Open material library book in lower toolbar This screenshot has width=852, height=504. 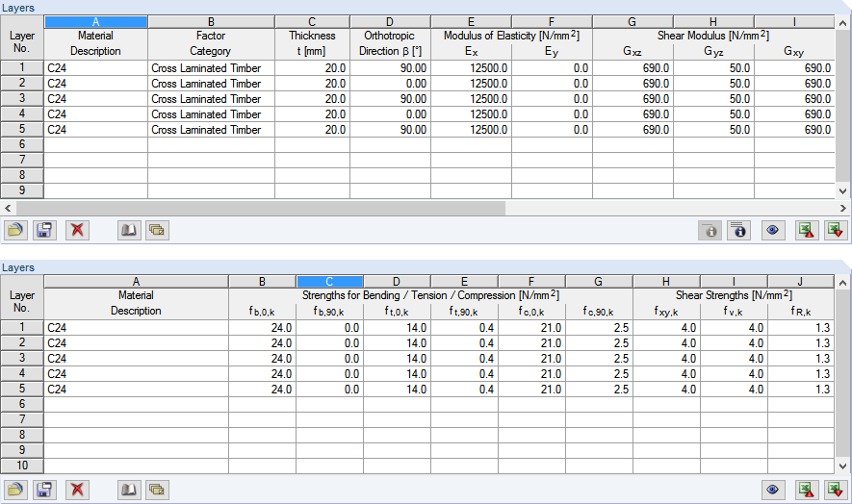click(x=129, y=490)
